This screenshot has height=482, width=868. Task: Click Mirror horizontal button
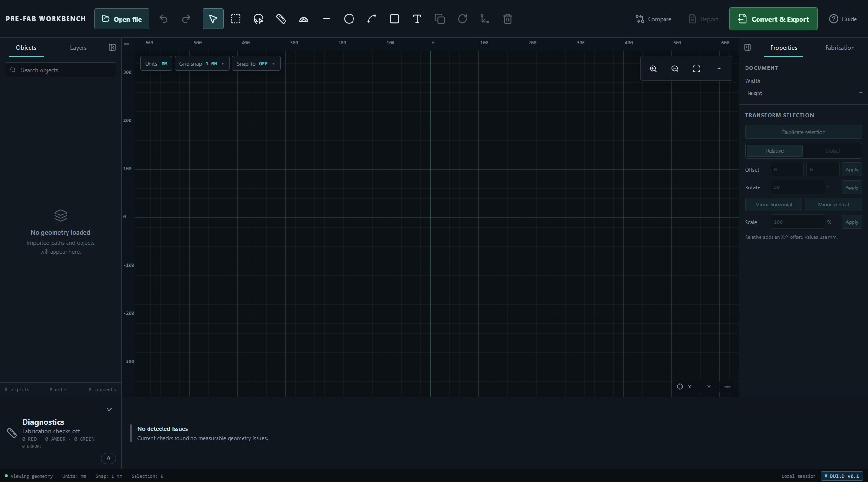pos(773,204)
